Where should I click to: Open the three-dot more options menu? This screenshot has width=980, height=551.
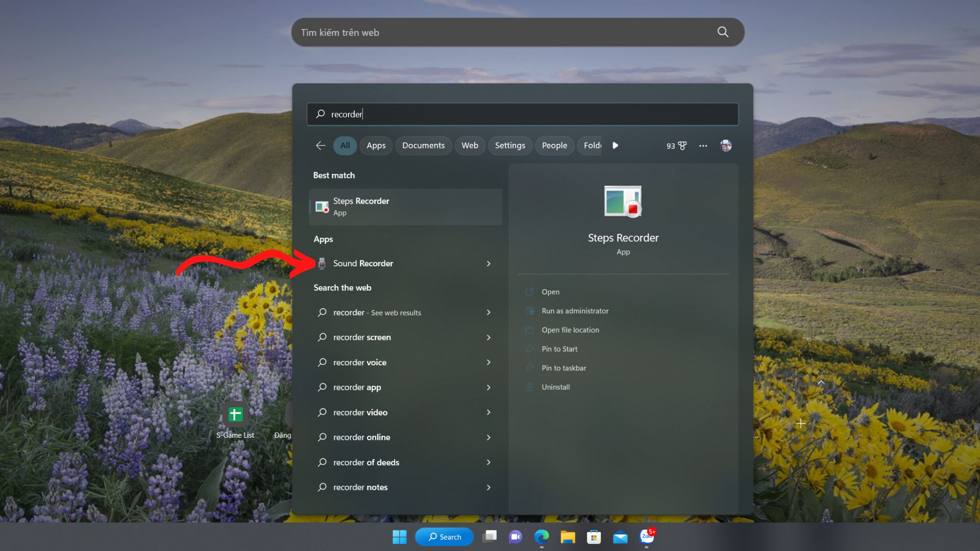tap(703, 145)
